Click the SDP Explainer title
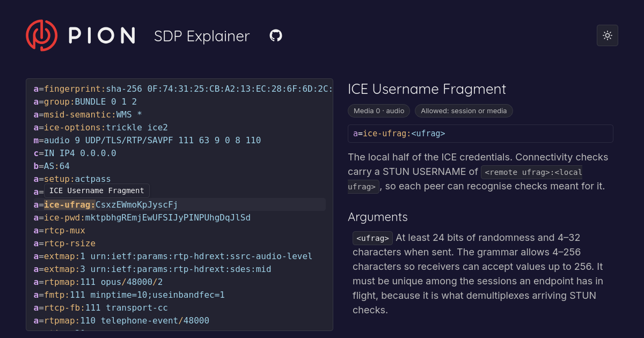Image resolution: width=644 pixels, height=338 pixels. coord(202,36)
